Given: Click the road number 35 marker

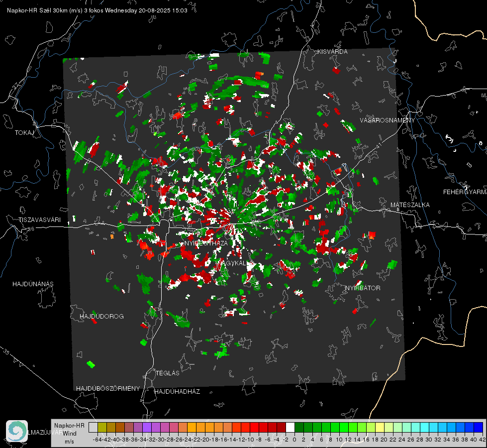Looking at the screenshot, I should point(6,352).
